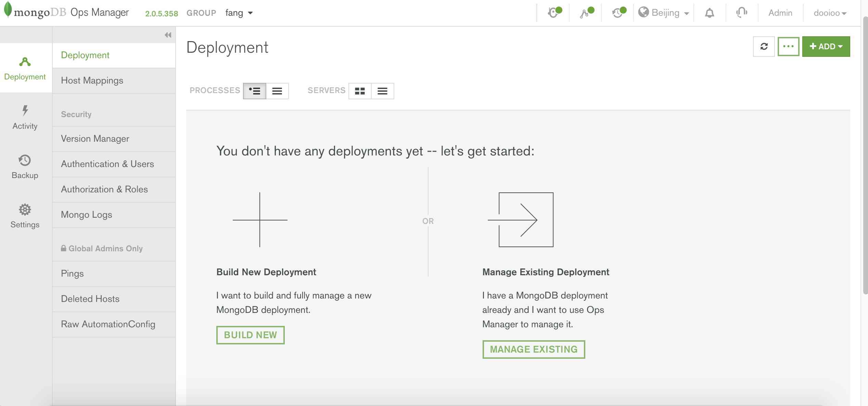Open Authentication & Users

click(x=114, y=164)
